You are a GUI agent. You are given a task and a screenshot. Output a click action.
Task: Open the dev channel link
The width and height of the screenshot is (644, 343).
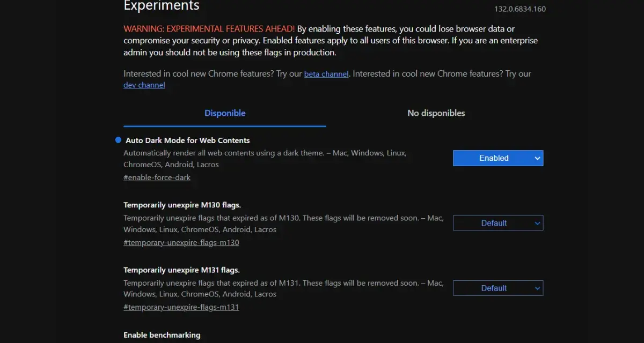click(144, 85)
